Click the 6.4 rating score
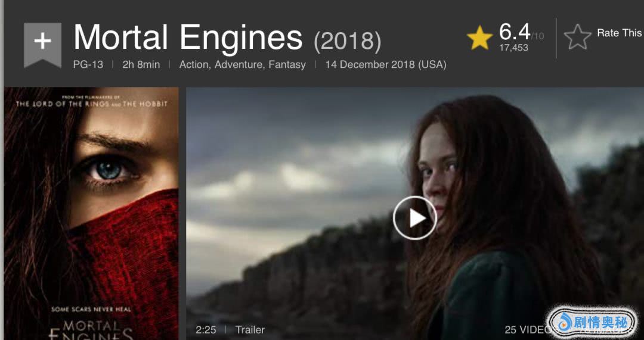The height and width of the screenshot is (340, 644). coord(515,31)
